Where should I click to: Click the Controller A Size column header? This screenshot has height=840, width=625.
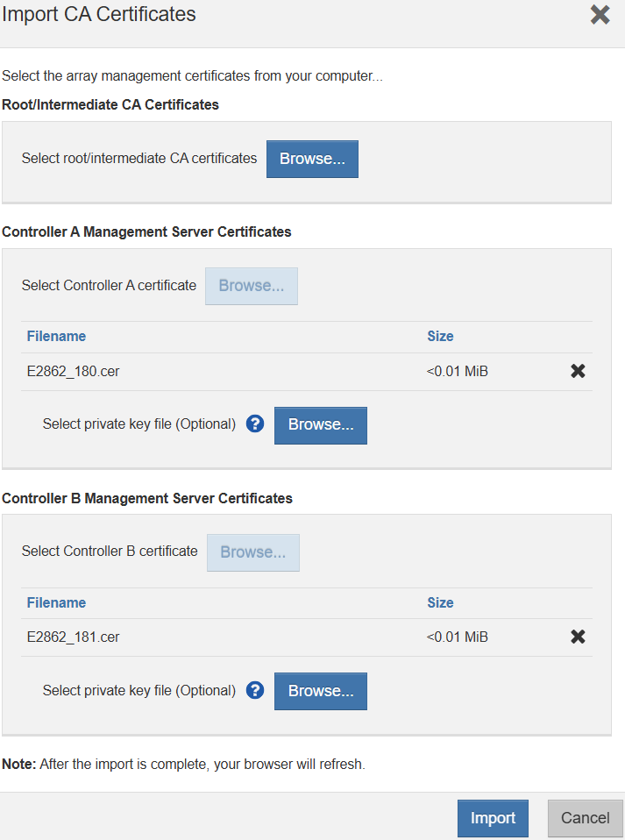click(x=440, y=337)
